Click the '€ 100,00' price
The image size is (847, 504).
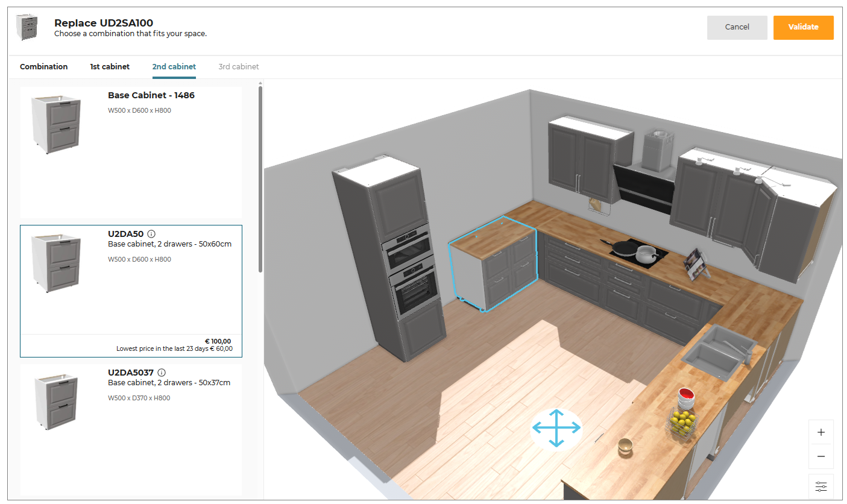click(218, 341)
